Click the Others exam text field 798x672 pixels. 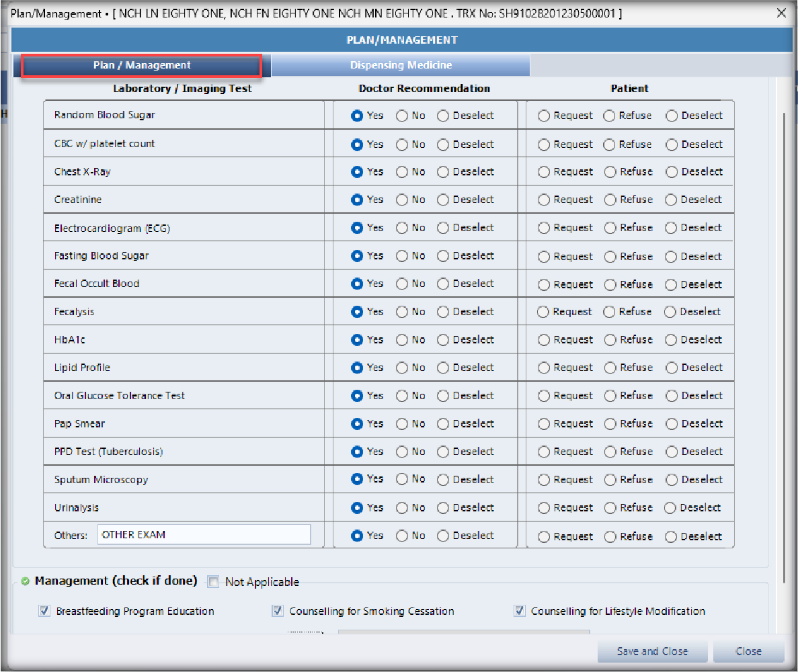click(204, 535)
